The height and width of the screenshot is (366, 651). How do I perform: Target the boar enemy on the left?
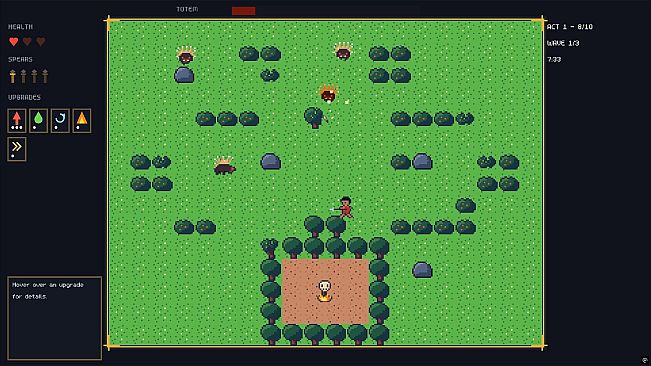(x=224, y=166)
